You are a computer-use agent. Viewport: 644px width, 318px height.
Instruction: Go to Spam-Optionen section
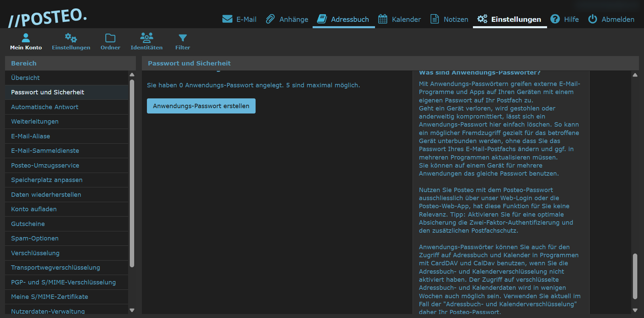pos(35,238)
